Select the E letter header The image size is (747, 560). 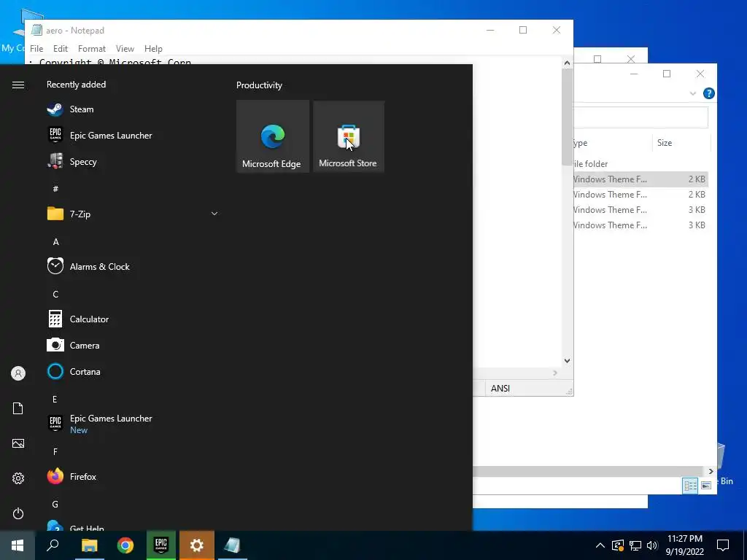point(55,399)
